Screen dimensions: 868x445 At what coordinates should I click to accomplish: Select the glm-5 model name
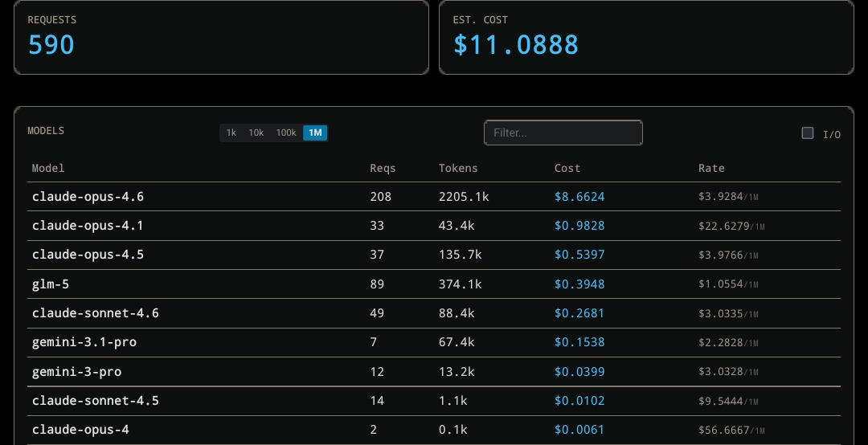click(x=51, y=284)
